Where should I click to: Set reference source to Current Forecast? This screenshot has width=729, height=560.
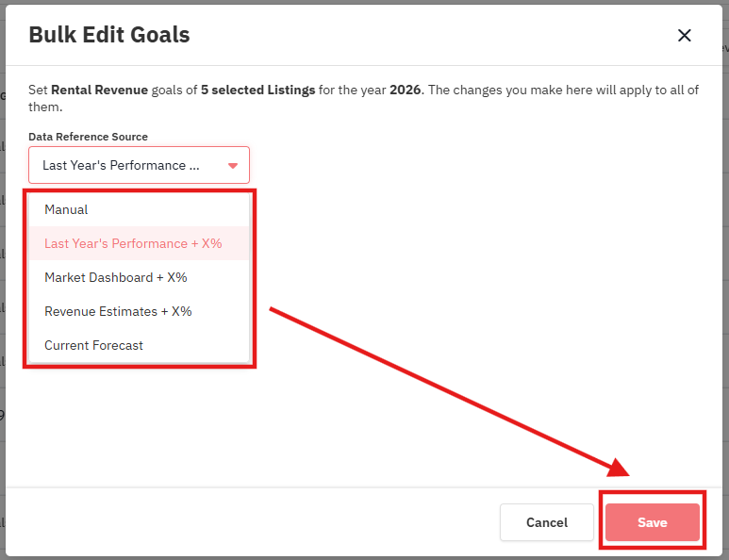click(139, 345)
